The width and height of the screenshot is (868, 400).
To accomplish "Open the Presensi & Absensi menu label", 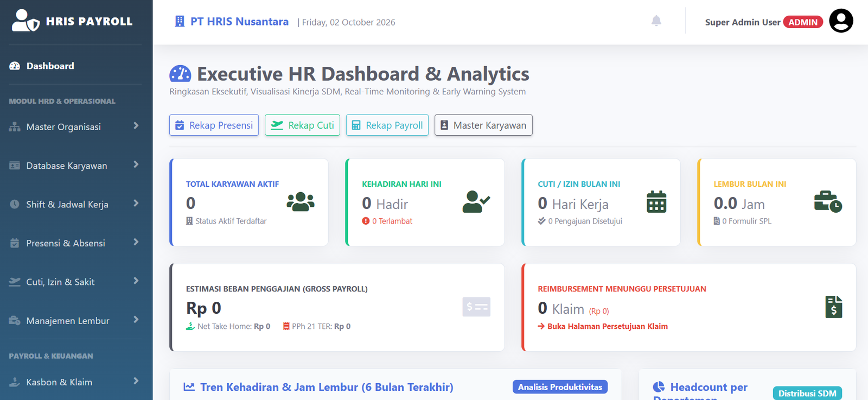I will pyautogui.click(x=66, y=243).
